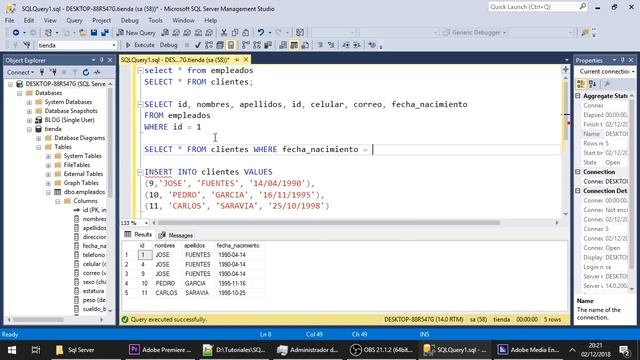Image resolution: width=640 pixels, height=360 pixels.
Task: Click the Paste clipboard icon
Action: pyautogui.click(x=246, y=33)
